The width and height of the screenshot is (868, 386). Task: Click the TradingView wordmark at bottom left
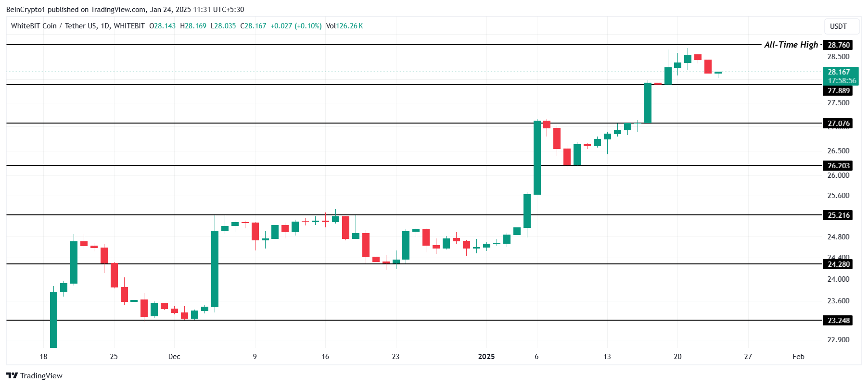[41, 375]
